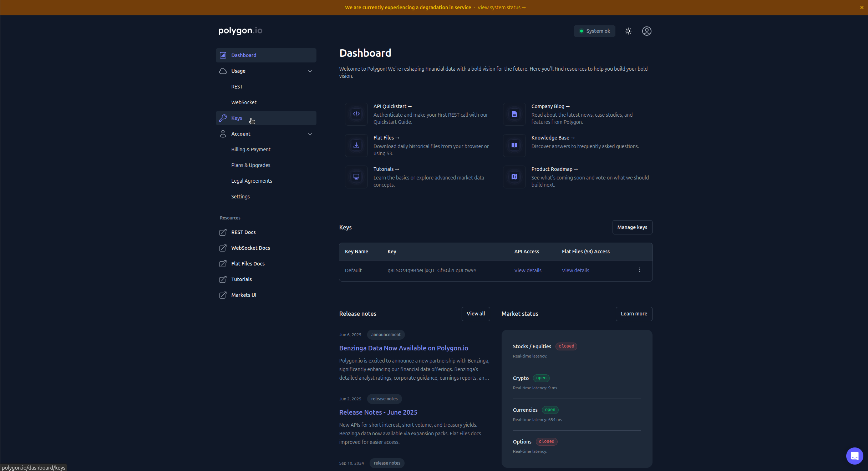868x471 pixels.
Task: Click the Manage keys button
Action: tap(632, 227)
